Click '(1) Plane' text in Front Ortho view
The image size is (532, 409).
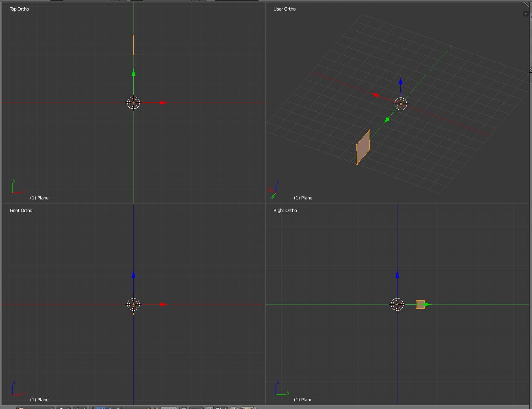[x=39, y=400]
